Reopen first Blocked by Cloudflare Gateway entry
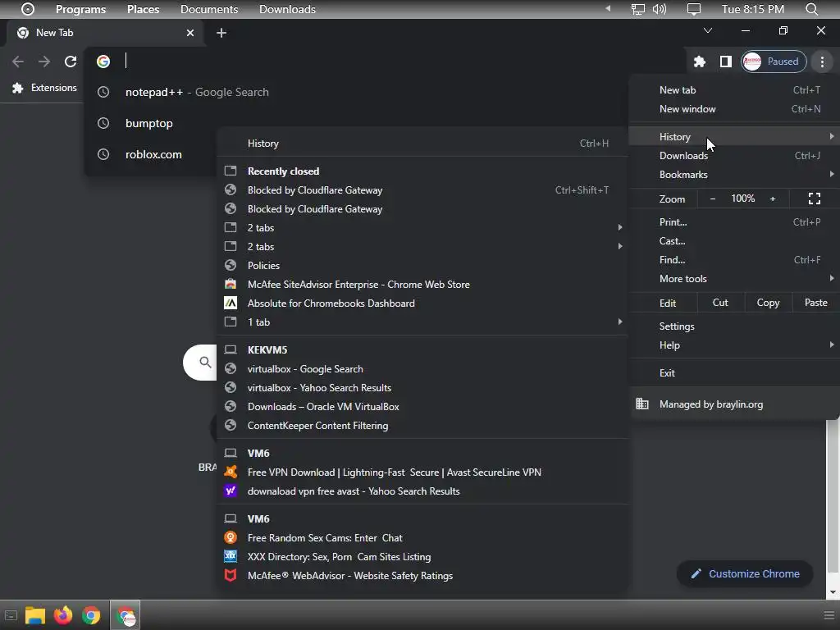This screenshot has width=840, height=630. pos(422,190)
